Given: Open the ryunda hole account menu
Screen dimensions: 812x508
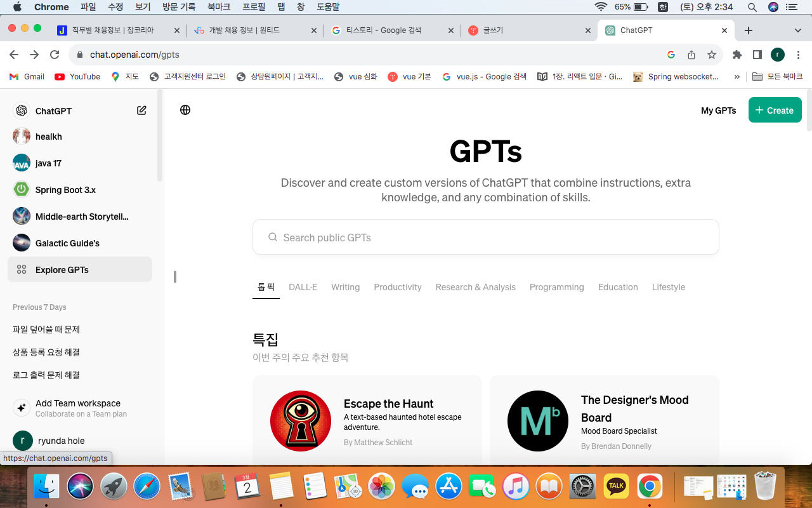Looking at the screenshot, I should pyautogui.click(x=80, y=441).
